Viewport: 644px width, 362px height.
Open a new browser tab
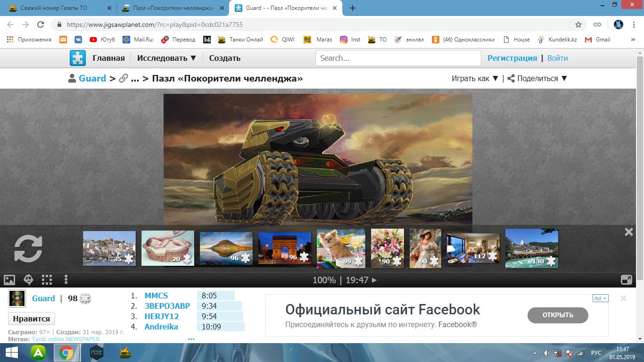click(x=353, y=8)
